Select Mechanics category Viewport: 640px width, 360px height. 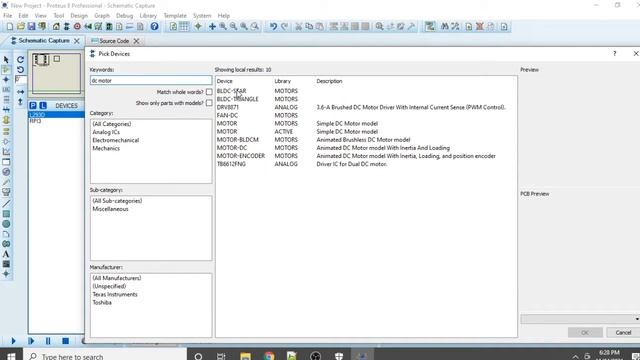(106, 148)
